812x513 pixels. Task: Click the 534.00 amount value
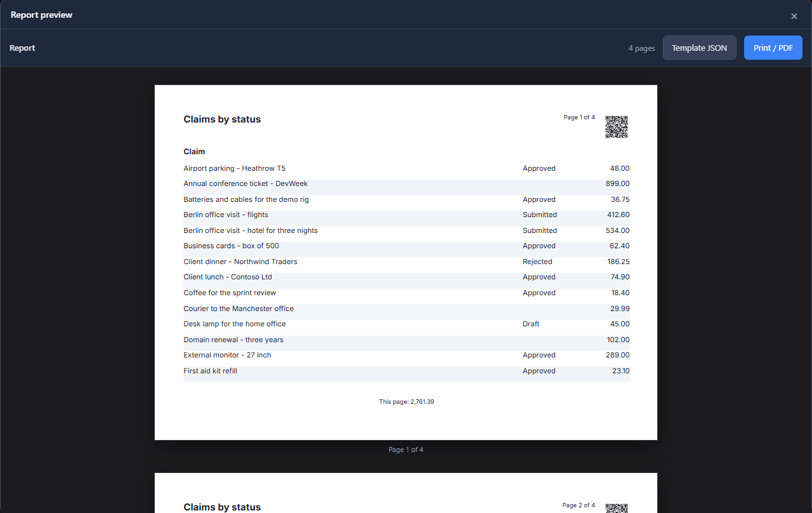pos(618,230)
